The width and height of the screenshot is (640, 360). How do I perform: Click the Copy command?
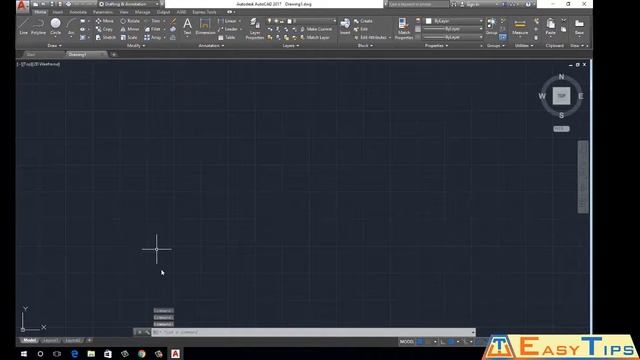pos(104,29)
